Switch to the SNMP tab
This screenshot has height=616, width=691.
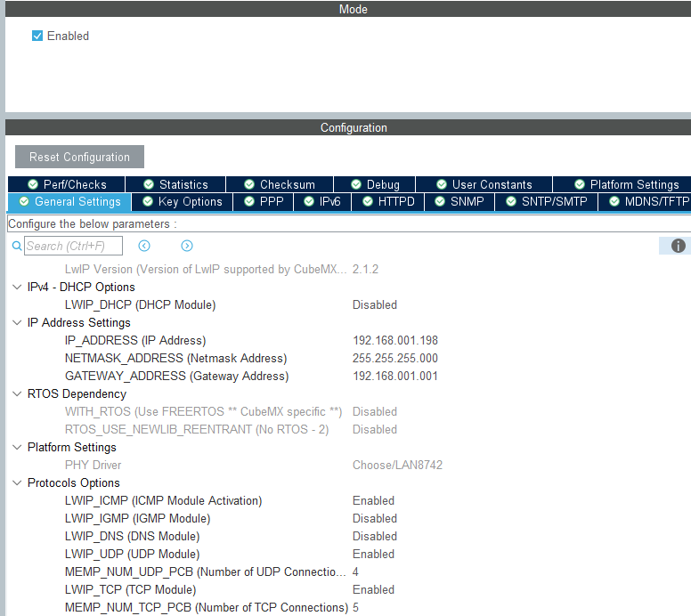tap(459, 202)
